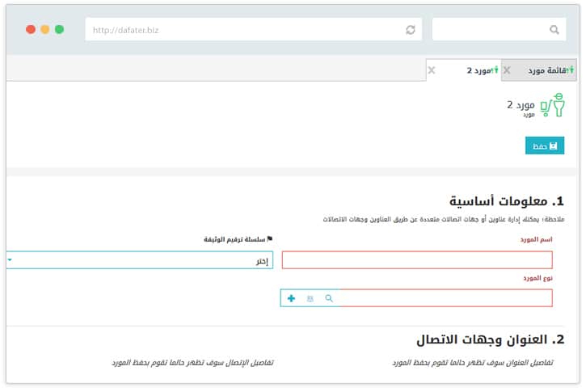Click the نوع المورد label
Viewport: 586px width, 392px height.
(x=538, y=278)
